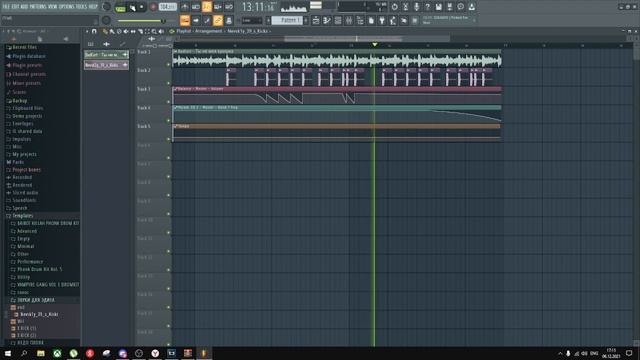Expand the Backup browser folder
This screenshot has width=640, height=360.
pos(19,101)
